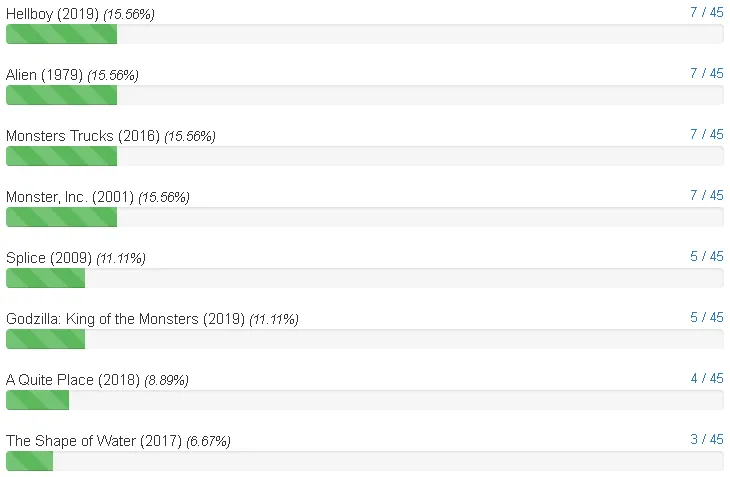Select The Shape of Water (2017) label

94,441
